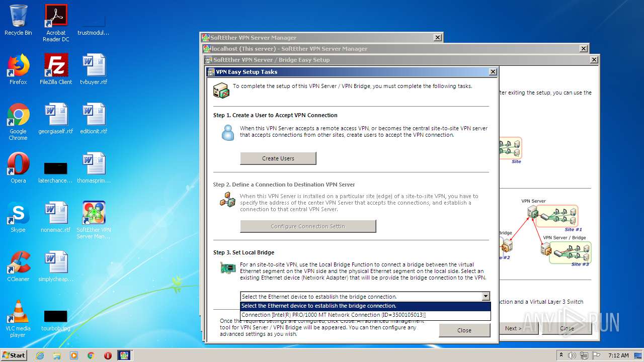
Task: Click the Show desktop button
Action: click(x=638, y=355)
